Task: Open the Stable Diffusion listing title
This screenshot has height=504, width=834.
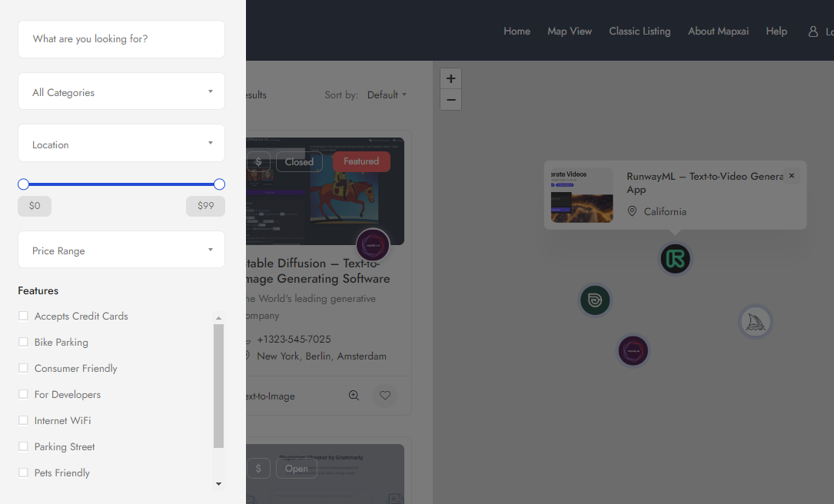Action: (318, 270)
